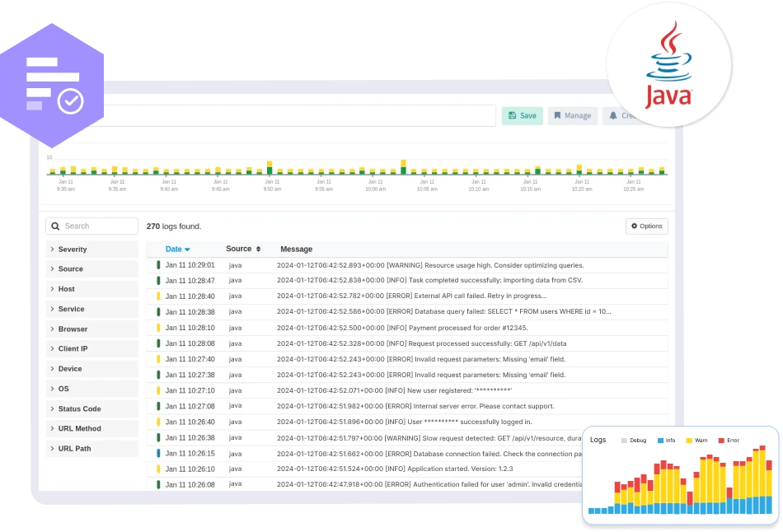Screen dimensions: 783x532
Task: Select the Slow request detected message
Action: (429, 438)
